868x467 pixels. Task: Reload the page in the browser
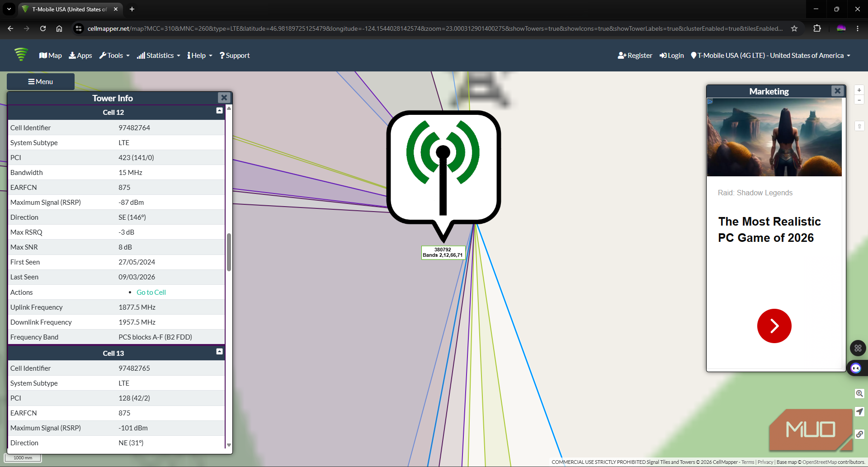(x=43, y=28)
